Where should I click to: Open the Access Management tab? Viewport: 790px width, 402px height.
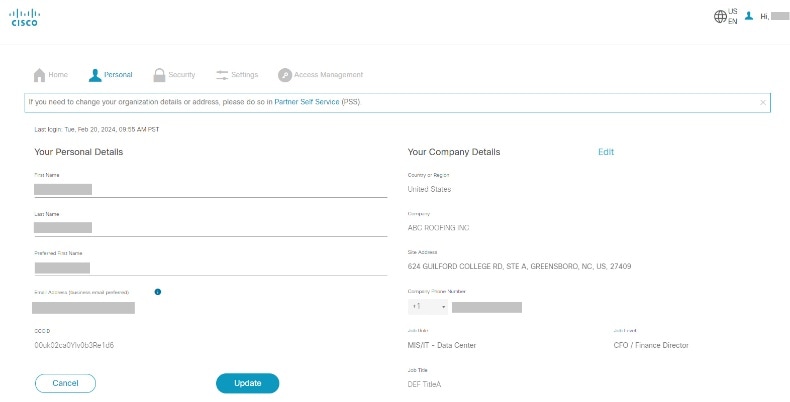(320, 75)
